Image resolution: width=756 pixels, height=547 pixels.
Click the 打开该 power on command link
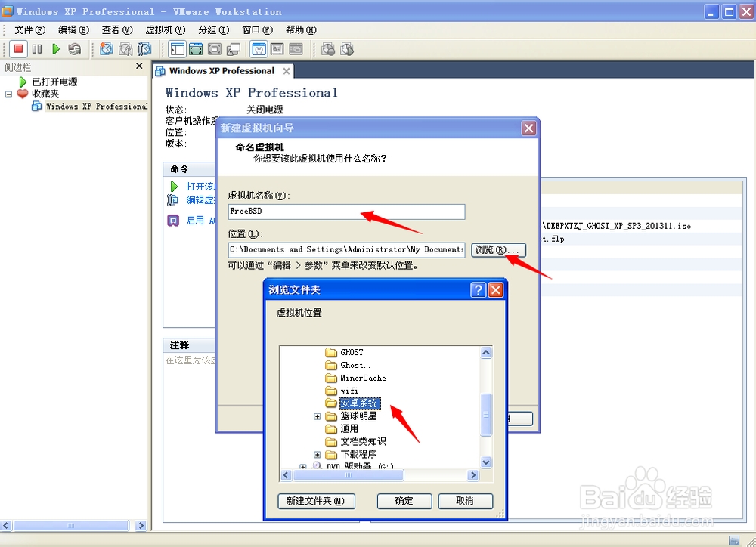click(x=193, y=187)
